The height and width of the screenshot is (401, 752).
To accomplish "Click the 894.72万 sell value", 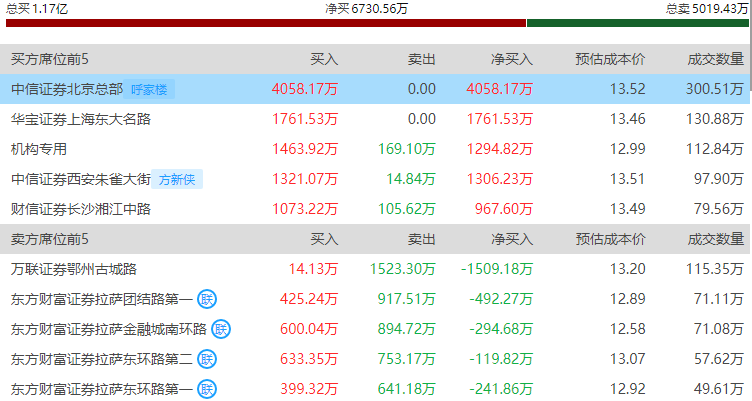I will coord(407,329).
